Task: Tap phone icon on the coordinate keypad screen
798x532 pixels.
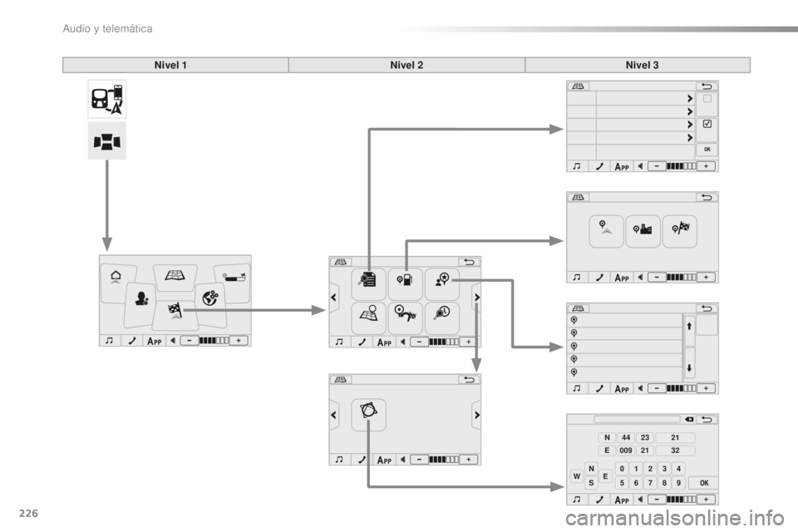Action: pos(599,500)
